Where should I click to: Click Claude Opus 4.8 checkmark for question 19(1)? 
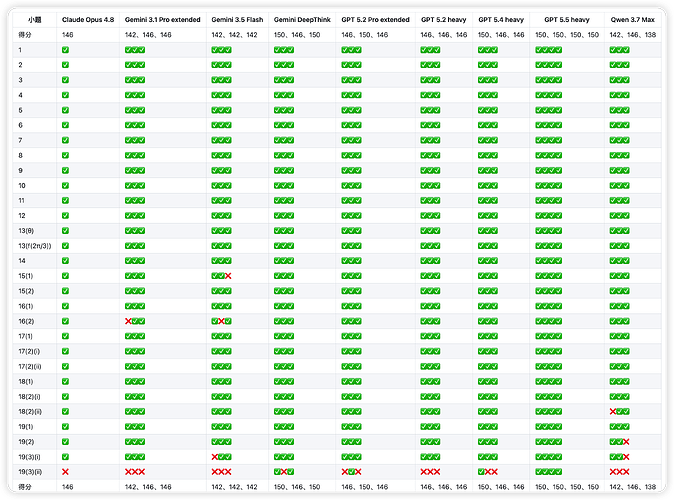coord(65,426)
